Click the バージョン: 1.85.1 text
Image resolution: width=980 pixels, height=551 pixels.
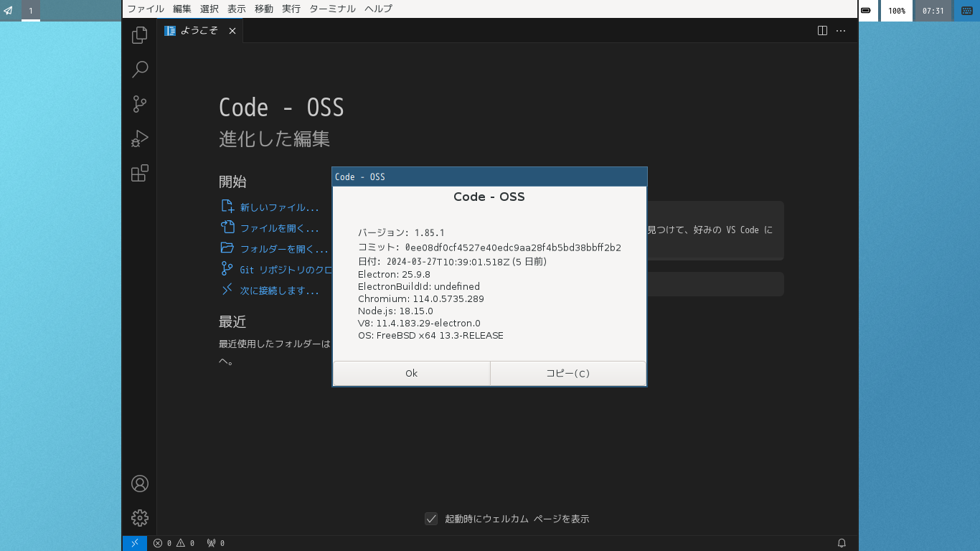pos(401,232)
